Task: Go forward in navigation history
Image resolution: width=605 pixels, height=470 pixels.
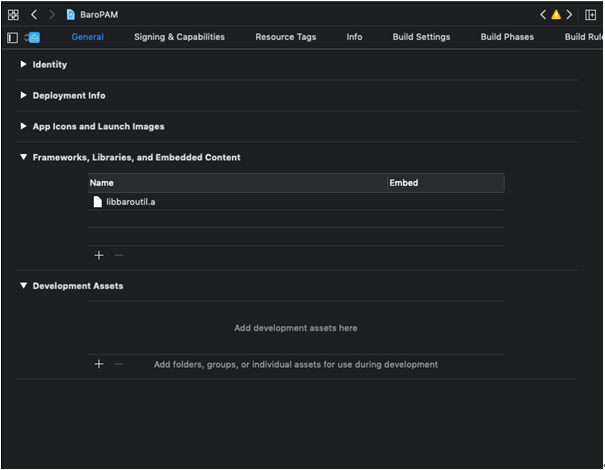Action: (x=52, y=15)
